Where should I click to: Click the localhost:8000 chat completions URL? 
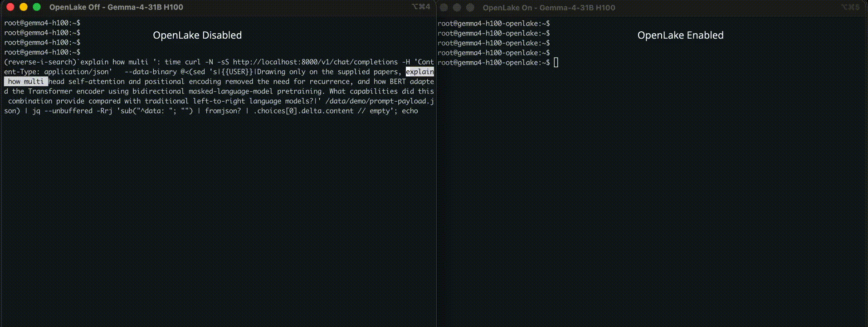pos(315,62)
